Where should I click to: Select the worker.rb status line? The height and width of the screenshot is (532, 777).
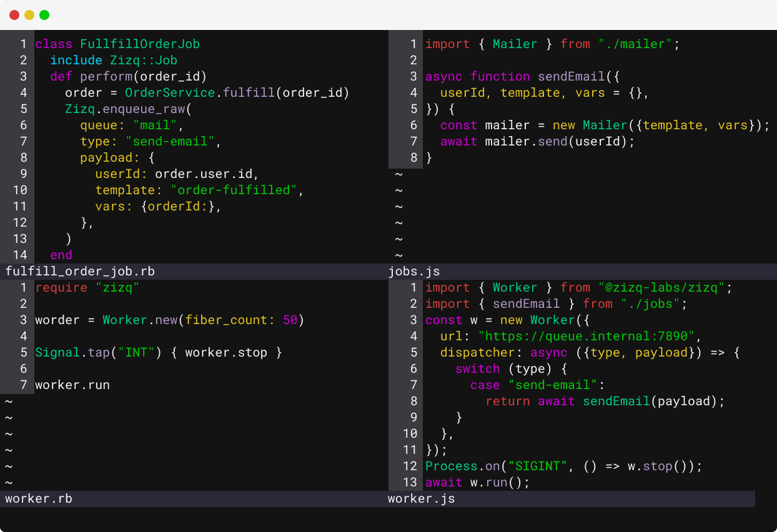pos(194,498)
